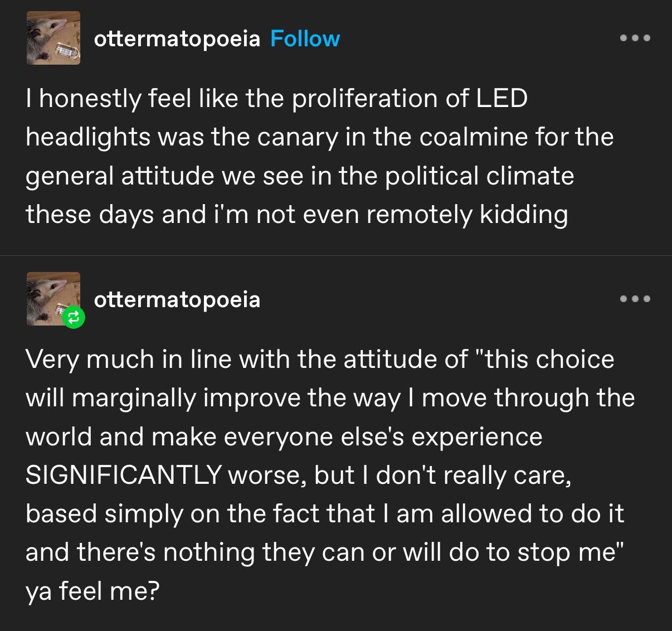Image resolution: width=672 pixels, height=631 pixels.
Task: Click the word "LED" in the first post
Action: click(501, 98)
